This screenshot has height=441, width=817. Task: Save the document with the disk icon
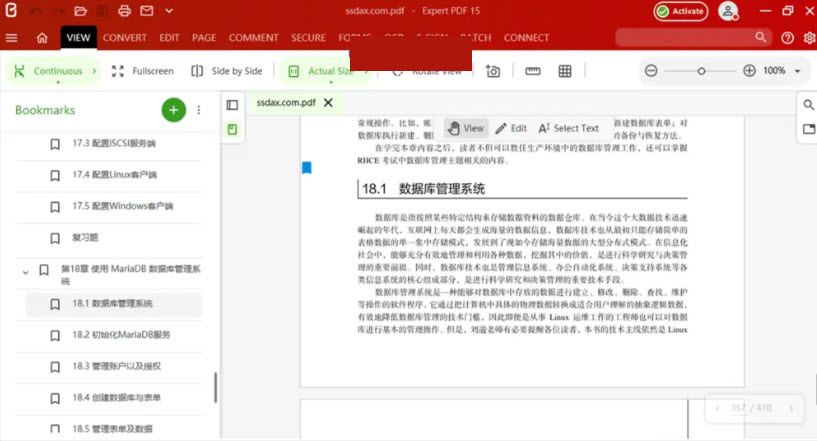[102, 11]
